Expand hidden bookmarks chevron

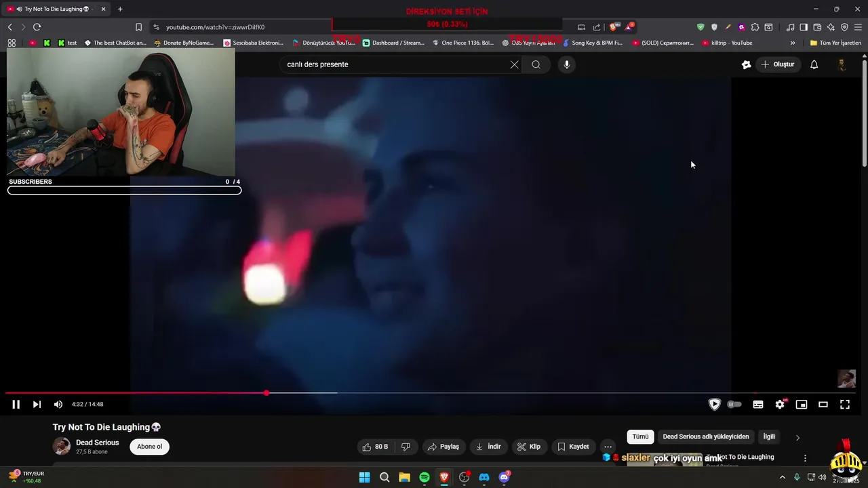793,43
